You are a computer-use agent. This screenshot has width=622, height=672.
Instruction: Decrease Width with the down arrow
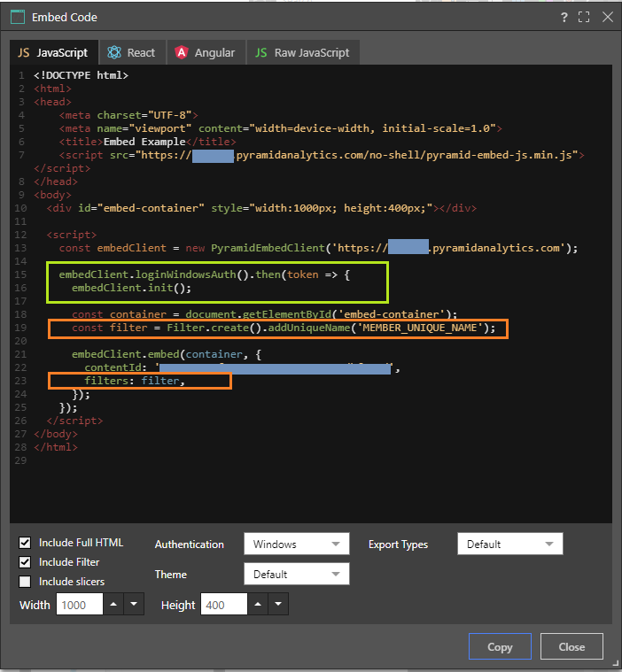click(x=134, y=605)
